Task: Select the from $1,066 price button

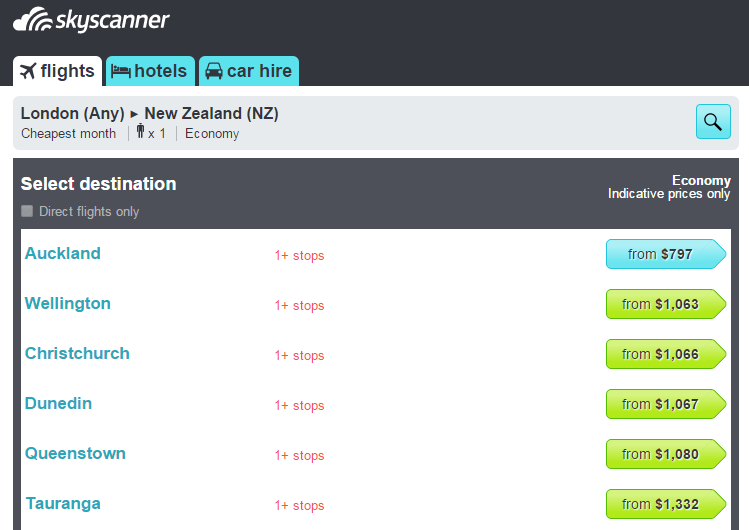Action: click(x=666, y=354)
